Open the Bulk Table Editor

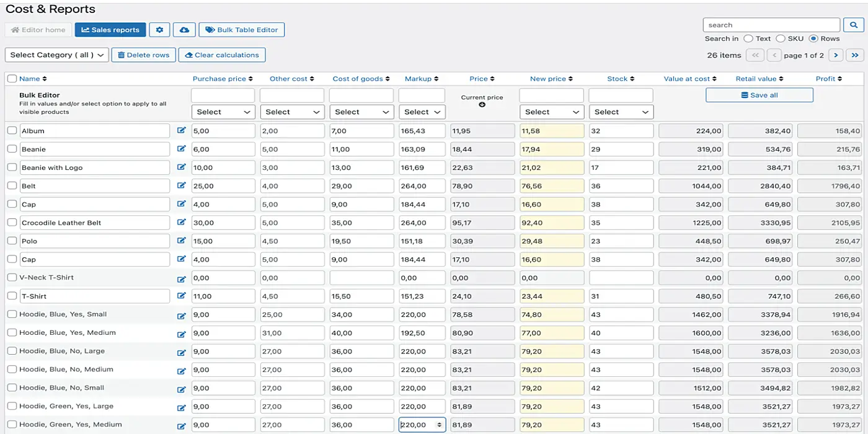point(241,29)
